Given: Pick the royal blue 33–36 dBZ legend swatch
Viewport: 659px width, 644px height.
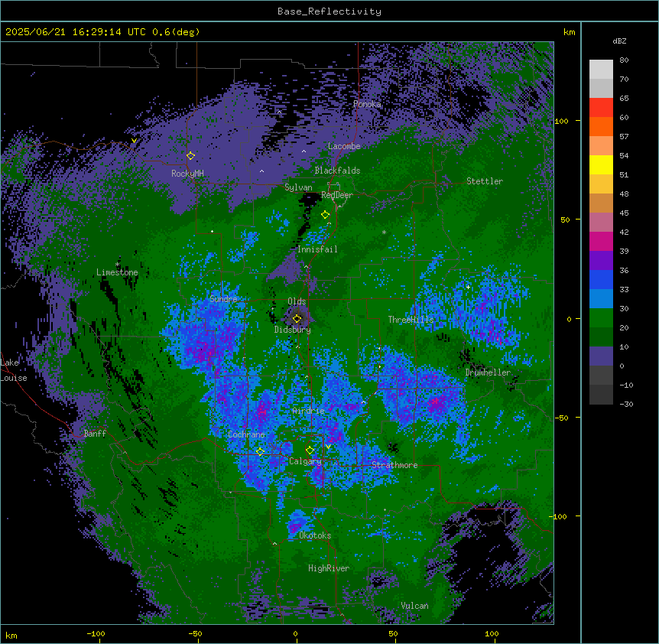Looking at the screenshot, I should pyautogui.click(x=601, y=280).
